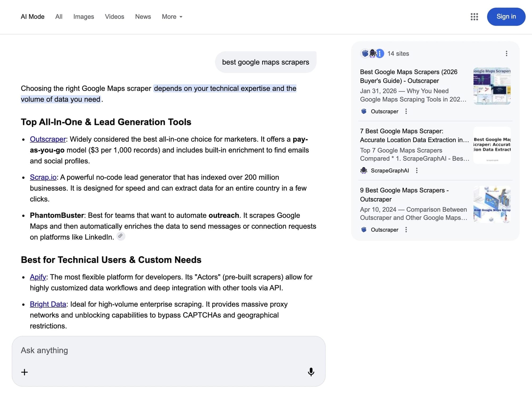Click the thumbnail of the 2026 Buyer's Guide article
Image resolution: width=532 pixels, height=393 pixels.
pos(492,86)
